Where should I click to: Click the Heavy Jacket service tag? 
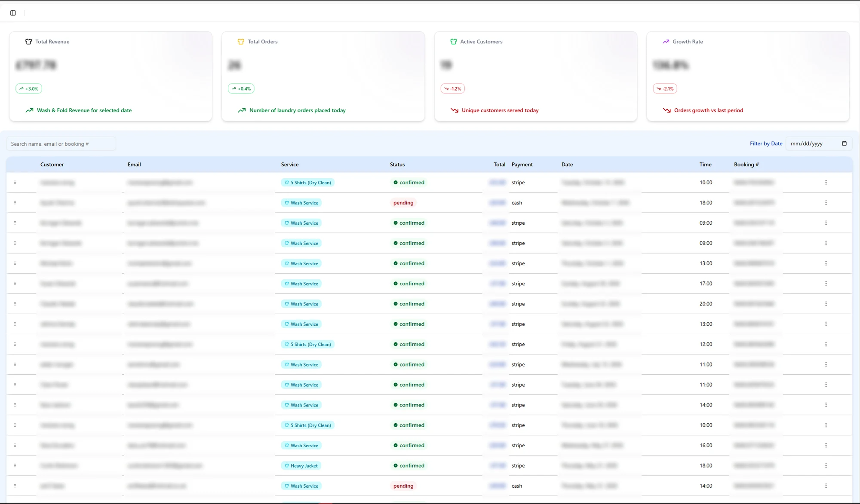coord(301,466)
